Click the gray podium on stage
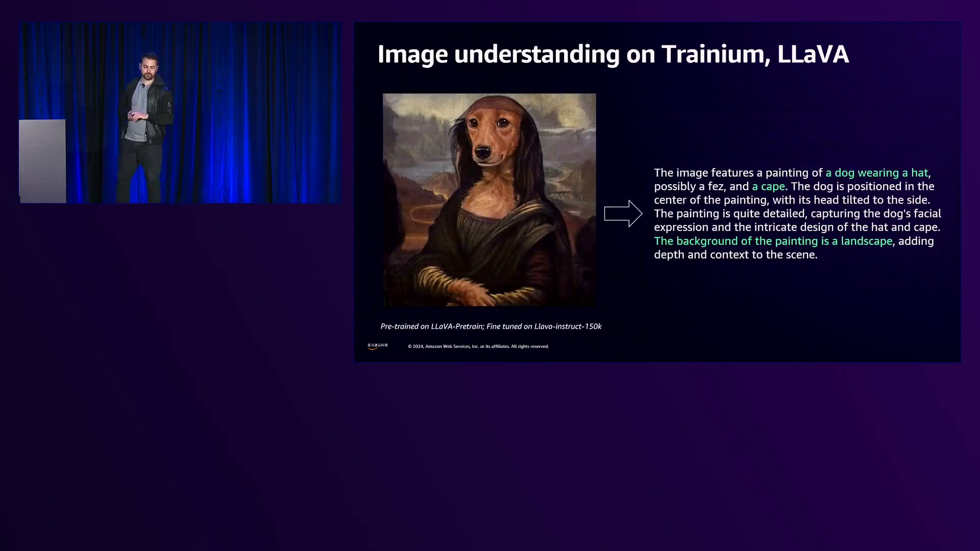This screenshot has width=980, height=551. coord(42,160)
